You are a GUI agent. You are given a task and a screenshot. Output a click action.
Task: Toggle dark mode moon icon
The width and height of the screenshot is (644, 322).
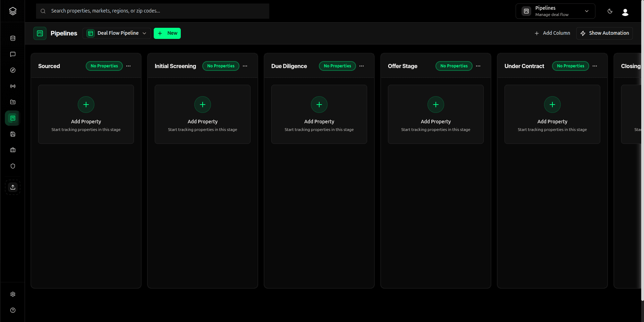[610, 11]
